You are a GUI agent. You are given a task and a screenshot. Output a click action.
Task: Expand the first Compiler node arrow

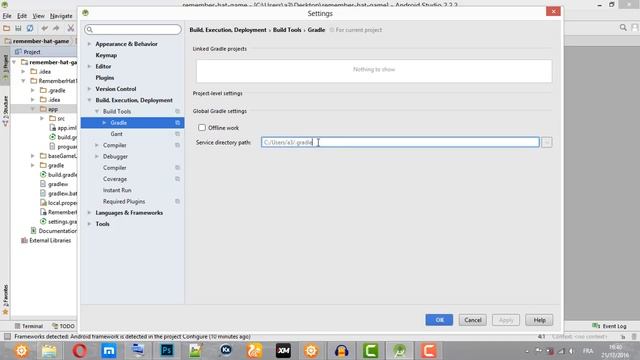coord(97,145)
